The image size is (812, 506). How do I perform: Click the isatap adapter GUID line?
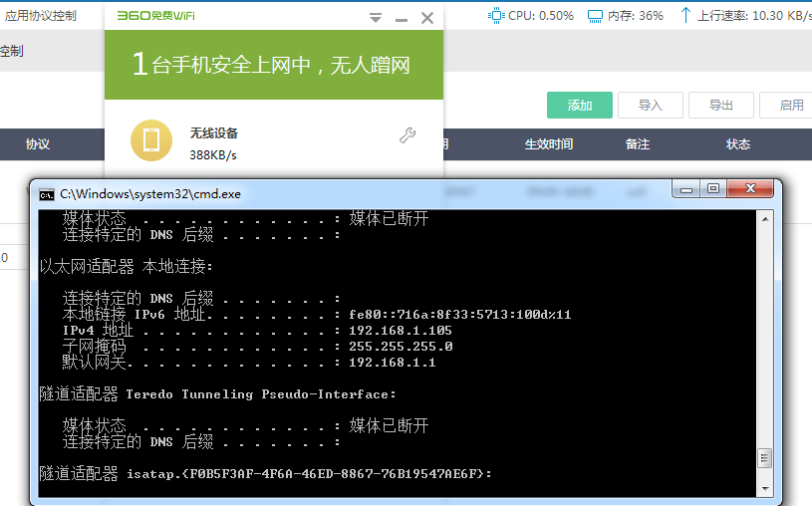click(266, 473)
